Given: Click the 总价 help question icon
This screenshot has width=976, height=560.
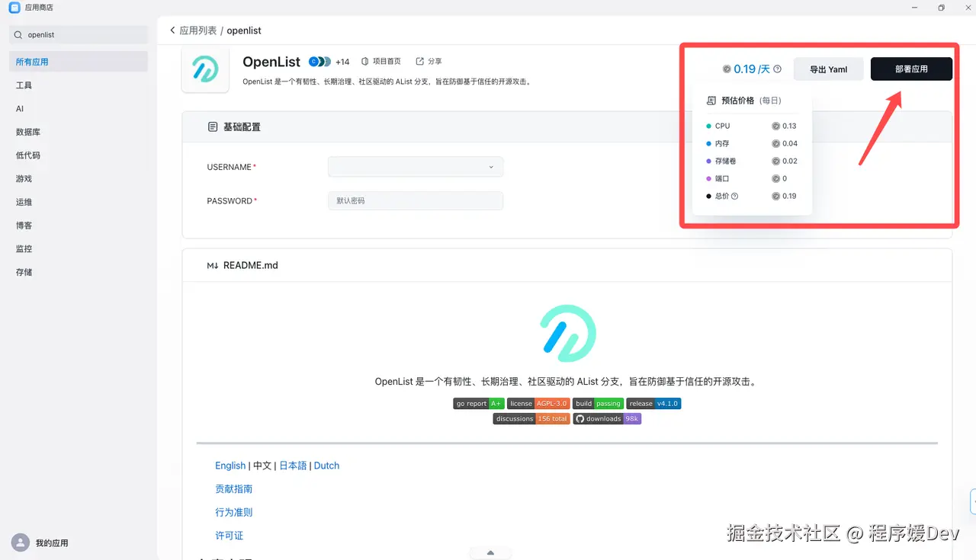Looking at the screenshot, I should coord(734,196).
